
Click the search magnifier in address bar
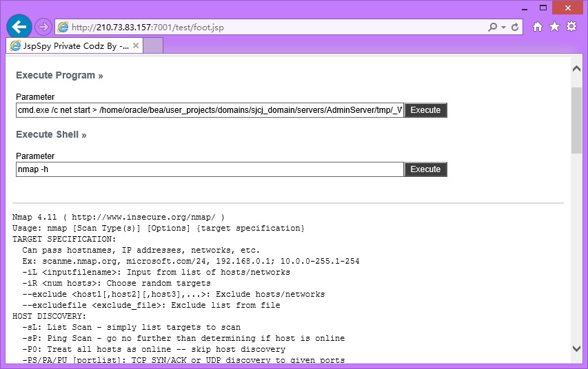tap(492, 27)
